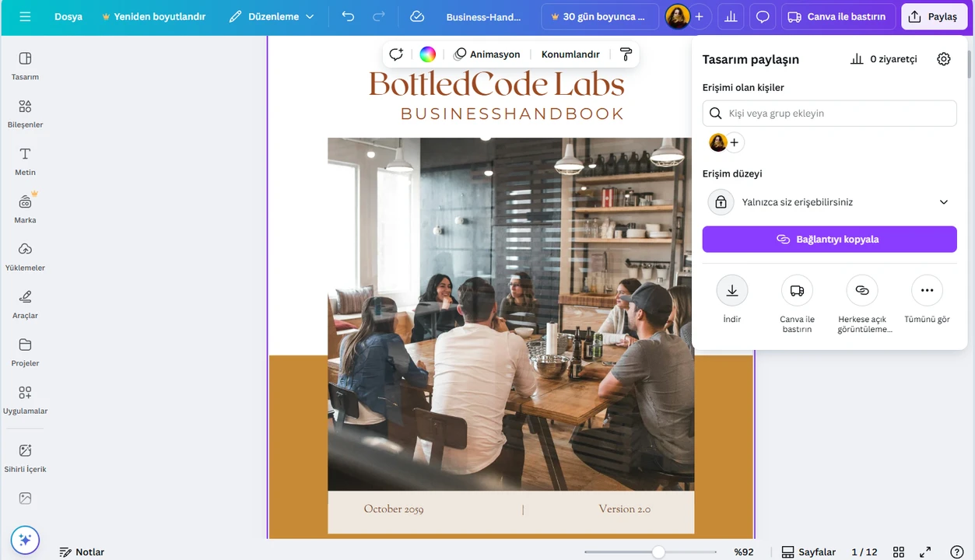The width and height of the screenshot is (975, 560).
Task: Click the 1 / 12 page indicator
Action: (864, 551)
